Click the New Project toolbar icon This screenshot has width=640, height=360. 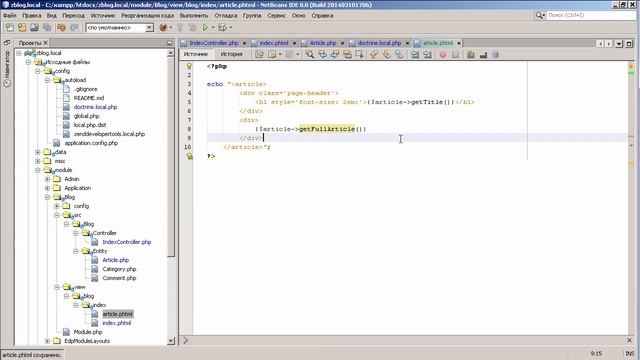click(x=22, y=27)
